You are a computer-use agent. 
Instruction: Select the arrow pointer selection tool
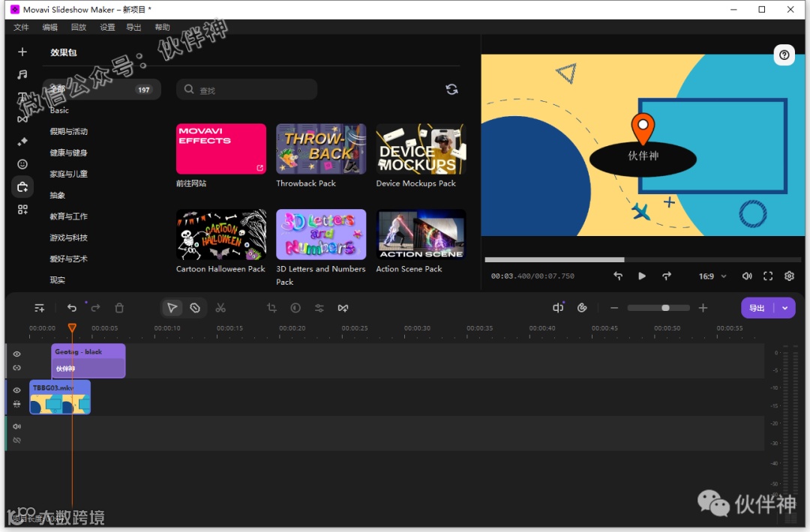pos(172,308)
